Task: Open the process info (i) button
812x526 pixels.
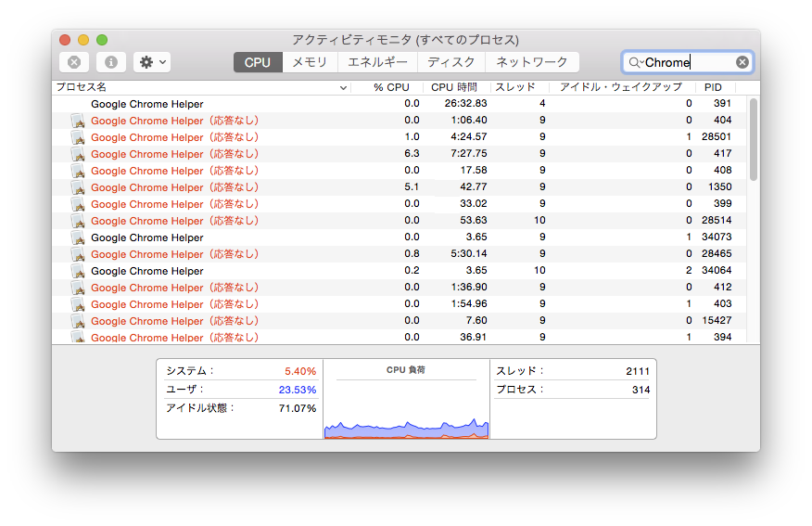Action: 111,62
